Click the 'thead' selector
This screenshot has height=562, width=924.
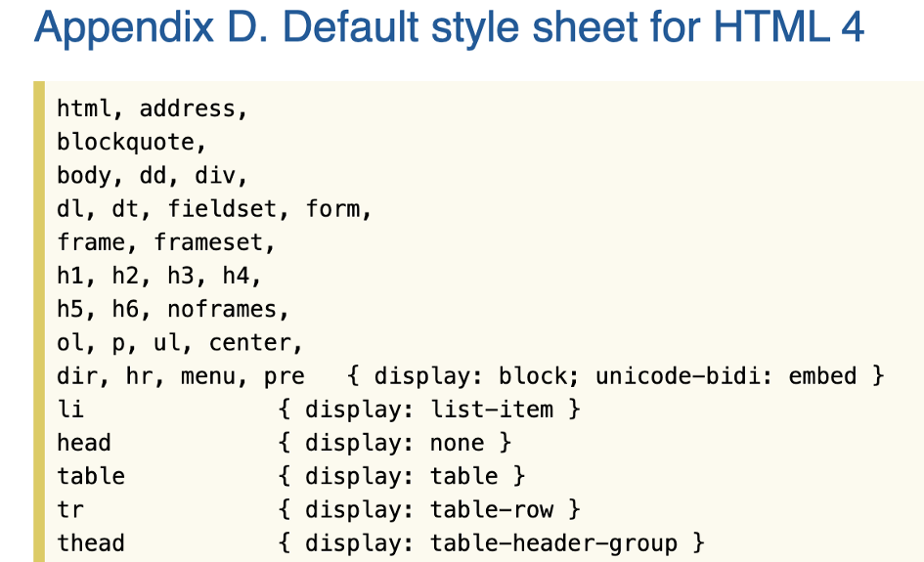click(91, 543)
